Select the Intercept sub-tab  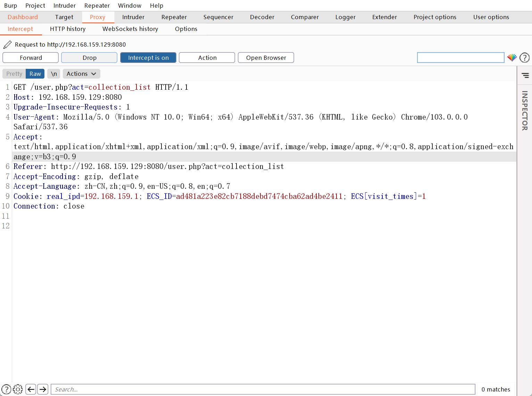20,29
